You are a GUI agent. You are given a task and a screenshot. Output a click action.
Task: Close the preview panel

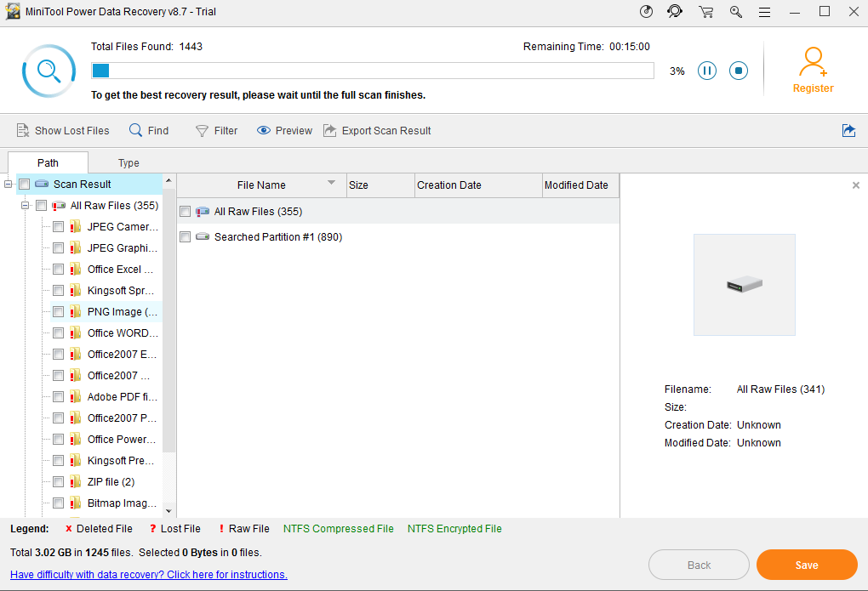click(x=856, y=185)
